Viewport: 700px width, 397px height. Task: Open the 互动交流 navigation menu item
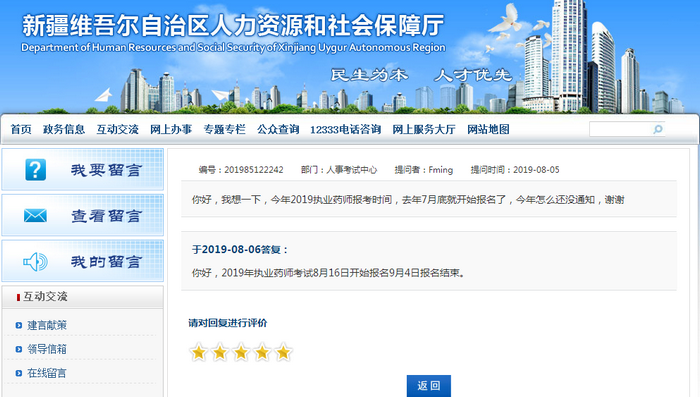(x=117, y=130)
